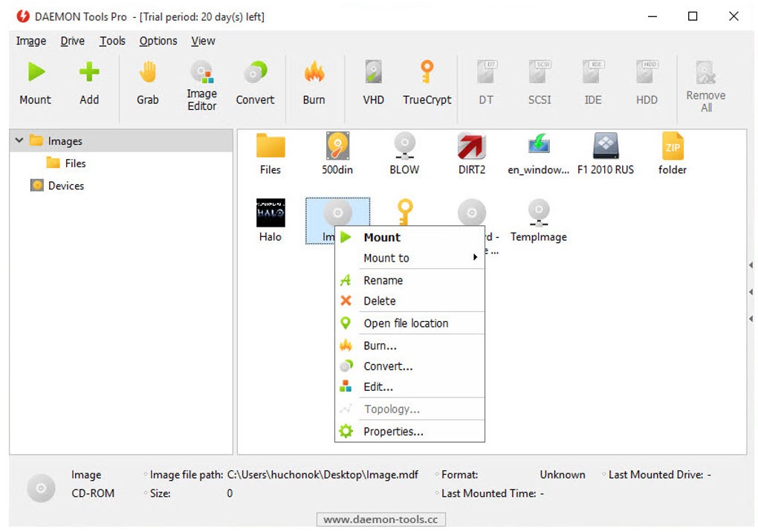This screenshot has height=532, width=758.
Task: Select the F1 2010 RUS image
Action: pyautogui.click(x=606, y=154)
